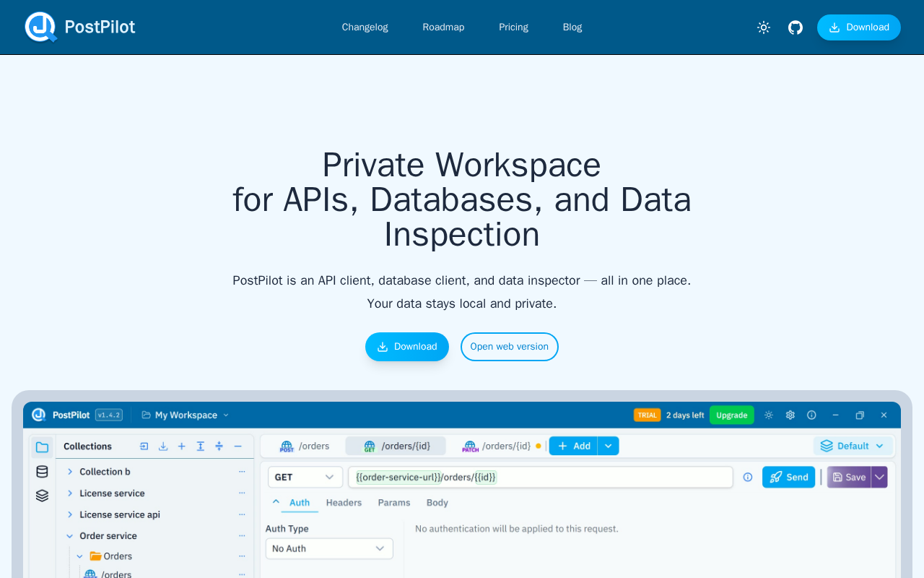Open the more options dots for Order service

coord(242,536)
